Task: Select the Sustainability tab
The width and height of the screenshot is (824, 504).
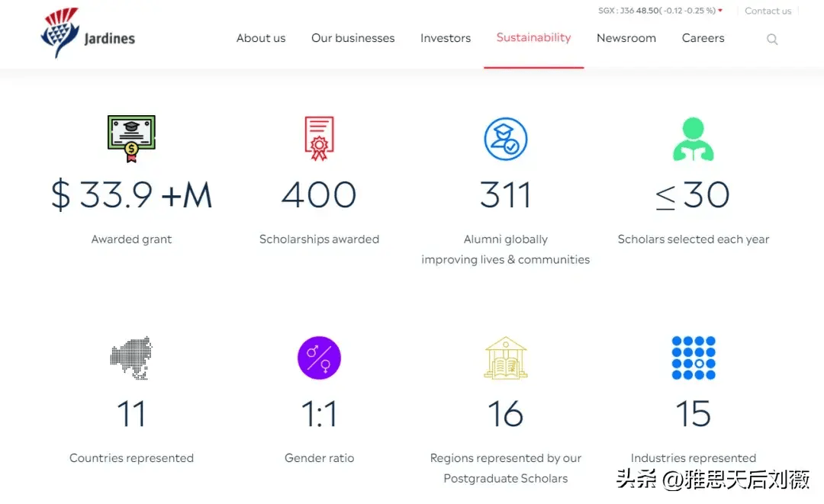Action: click(533, 37)
